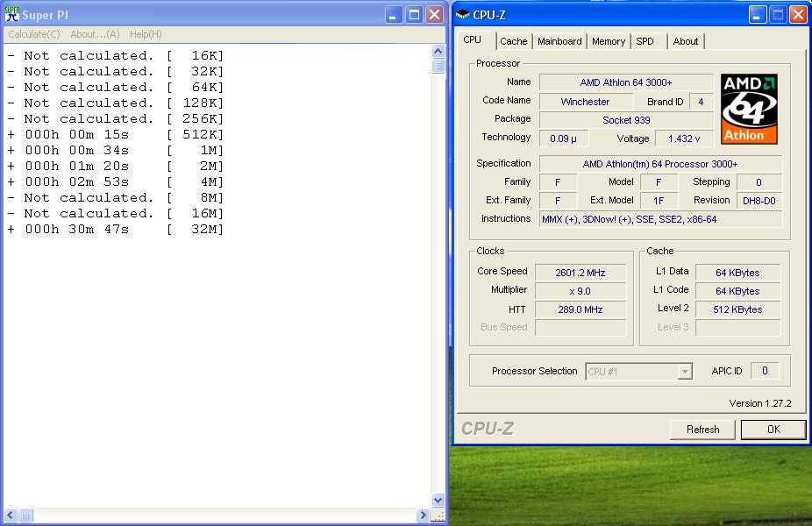Click the Core Speed value '2601.2 MHz'
The width and height of the screenshot is (812, 526).
(581, 273)
